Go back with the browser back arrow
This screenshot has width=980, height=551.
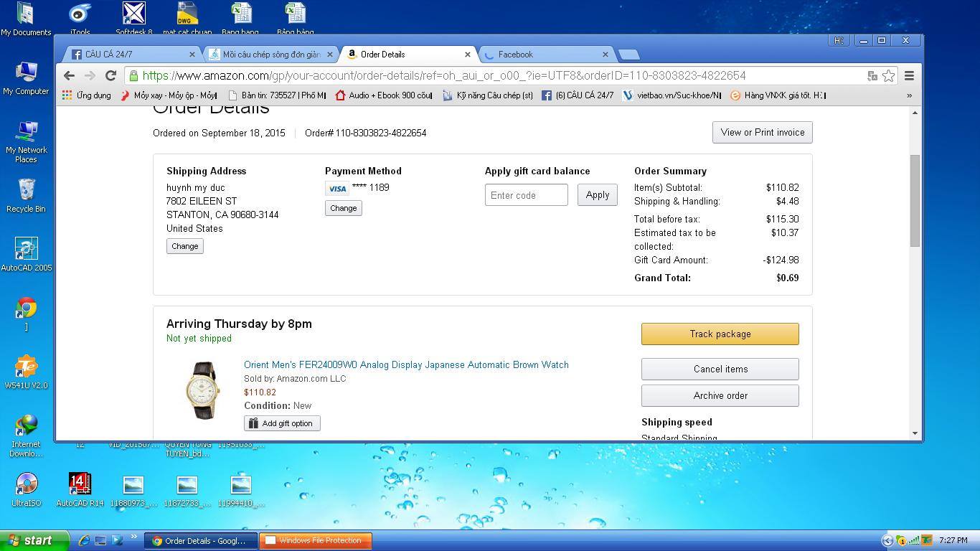click(x=69, y=75)
